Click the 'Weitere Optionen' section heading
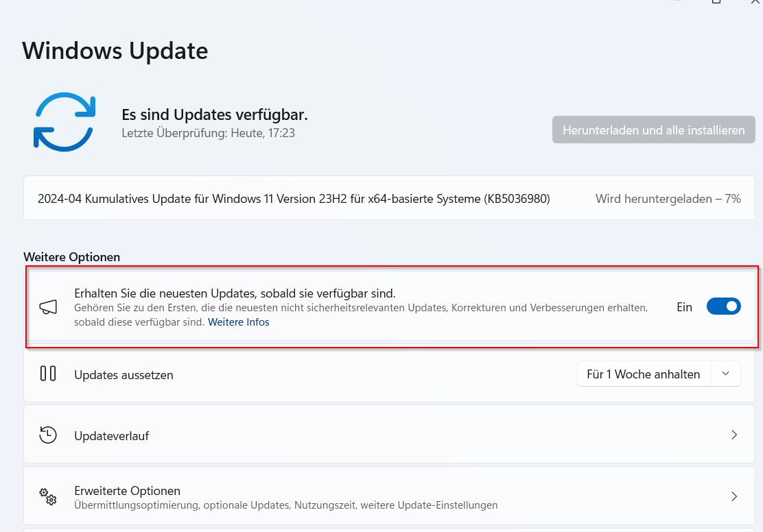Image resolution: width=763 pixels, height=532 pixels. 71,257
